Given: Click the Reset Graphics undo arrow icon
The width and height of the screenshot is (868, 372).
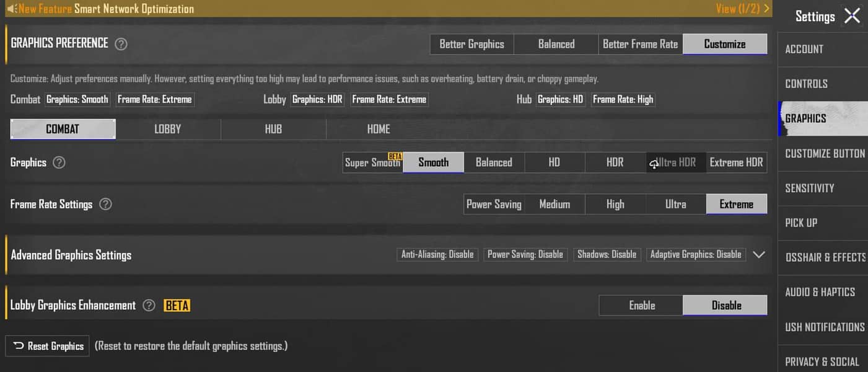Looking at the screenshot, I should click(19, 346).
